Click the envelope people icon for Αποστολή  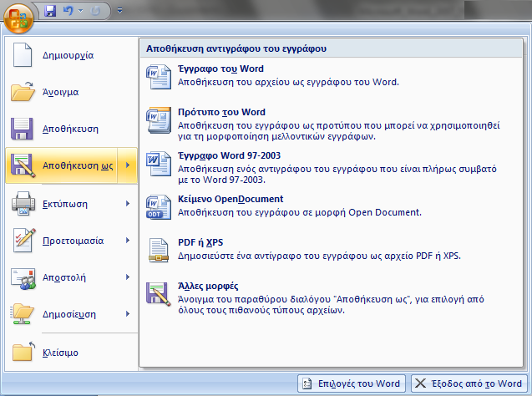point(23,278)
